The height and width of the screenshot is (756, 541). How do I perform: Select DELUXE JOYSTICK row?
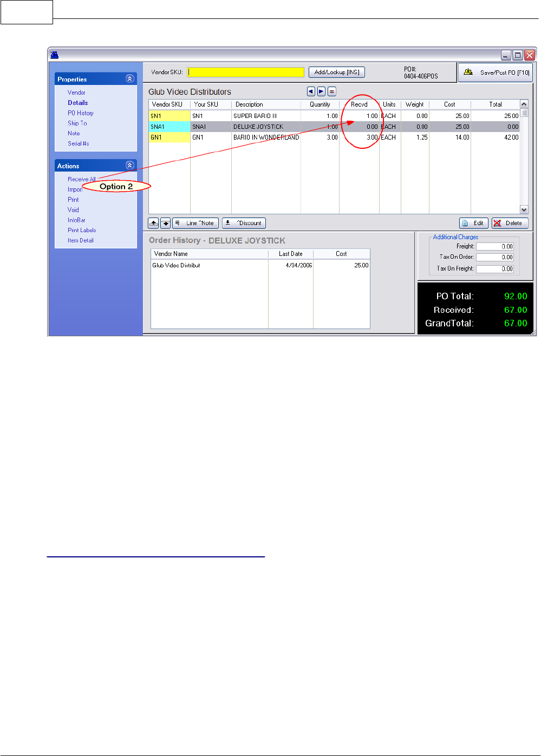(334, 127)
